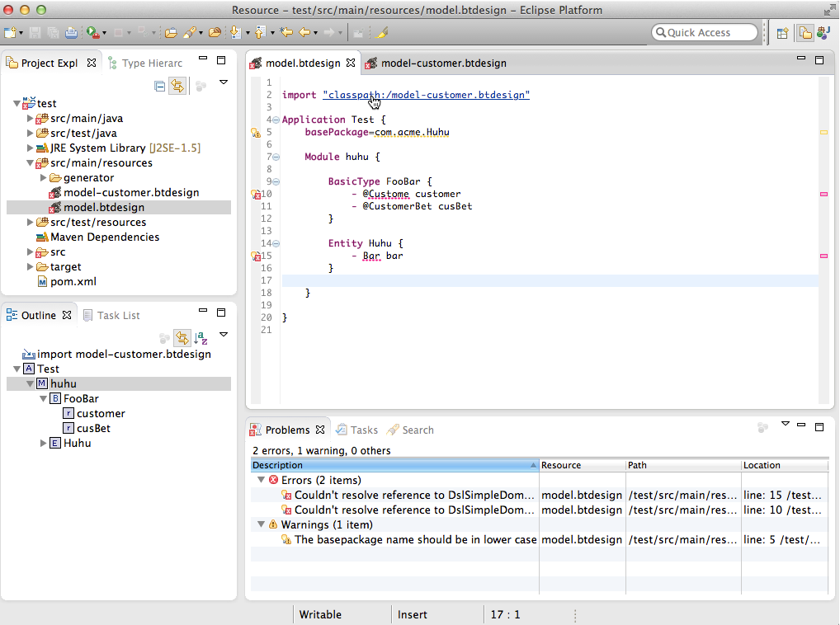This screenshot has width=840, height=625.
Task: Click Last Edit Location arrow icon
Action: 286,33
